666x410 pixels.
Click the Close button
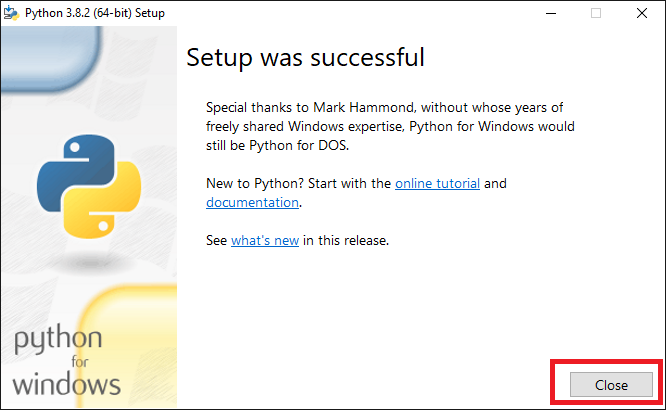[x=611, y=384]
